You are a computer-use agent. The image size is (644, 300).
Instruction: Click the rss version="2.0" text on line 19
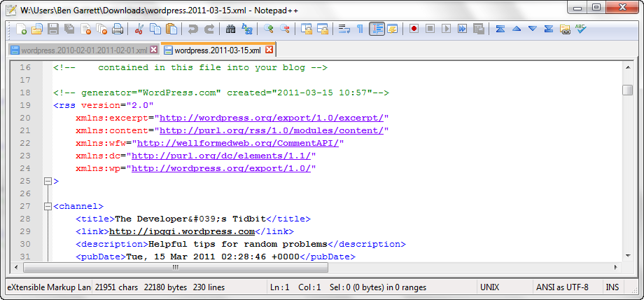104,105
